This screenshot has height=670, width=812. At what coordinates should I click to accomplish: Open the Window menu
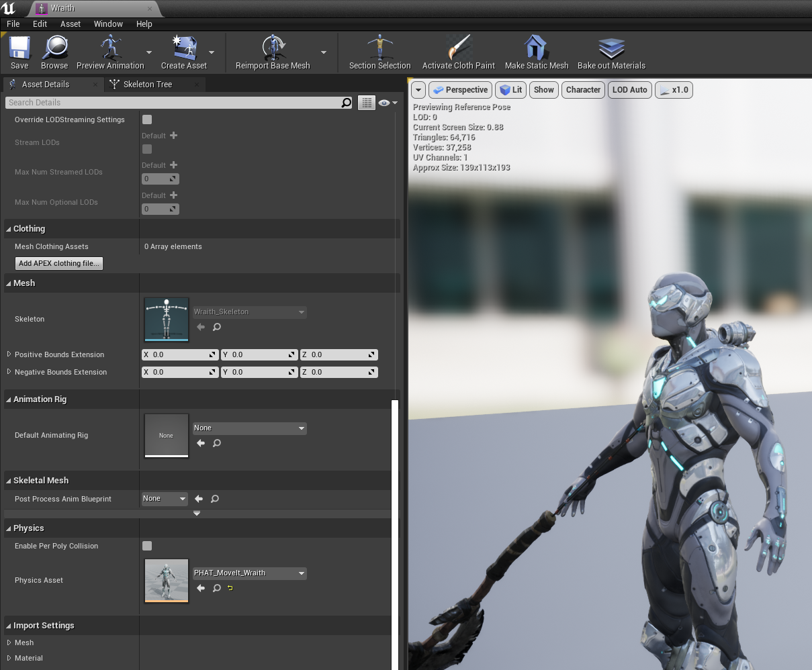[x=108, y=24]
